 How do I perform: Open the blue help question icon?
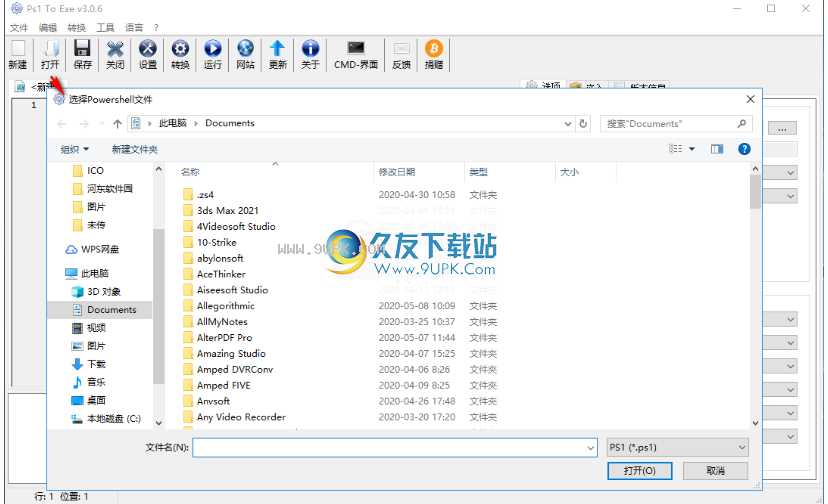744,149
